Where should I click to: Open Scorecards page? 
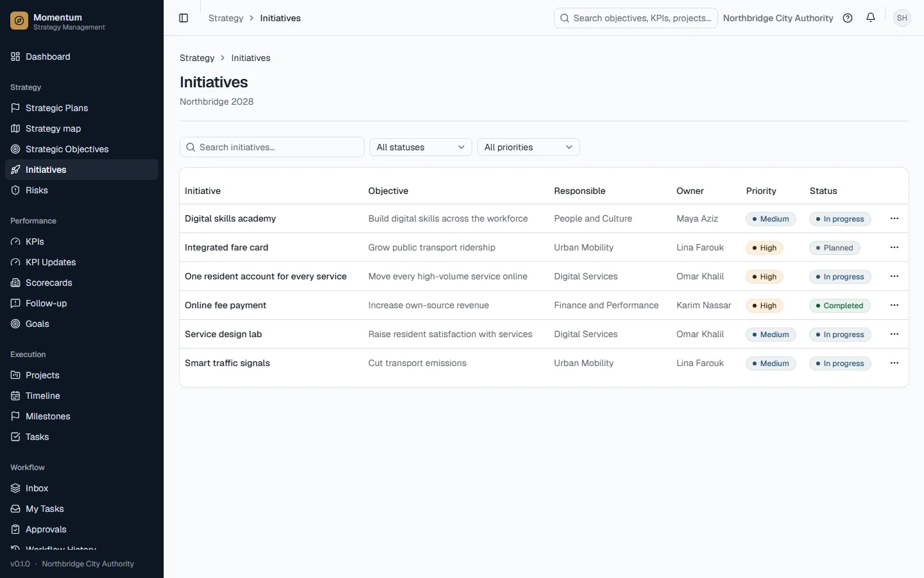[81, 283]
